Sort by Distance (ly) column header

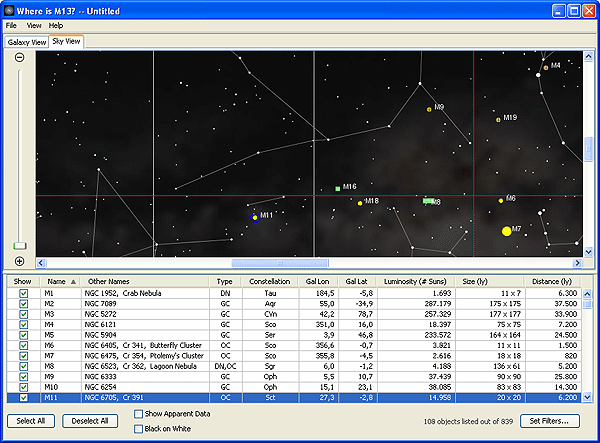[552, 282]
